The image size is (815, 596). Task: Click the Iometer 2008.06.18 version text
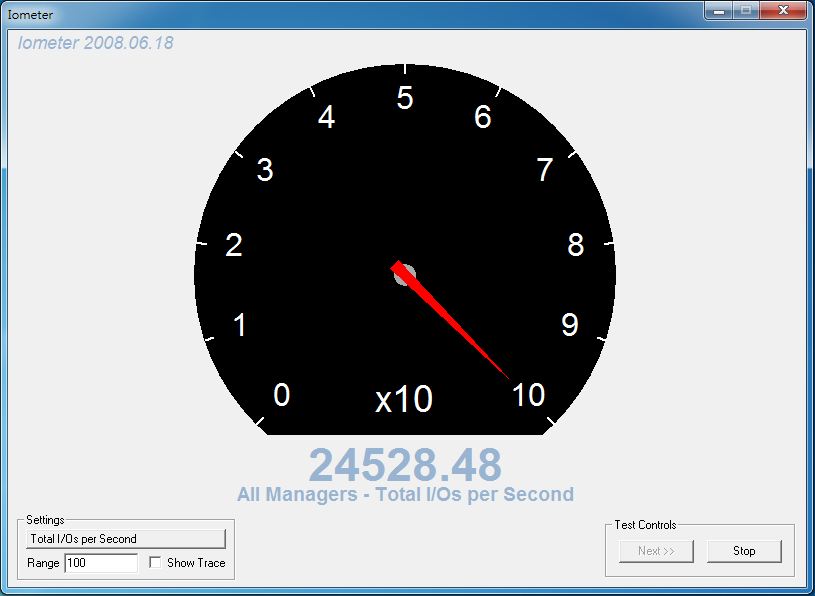(96, 44)
